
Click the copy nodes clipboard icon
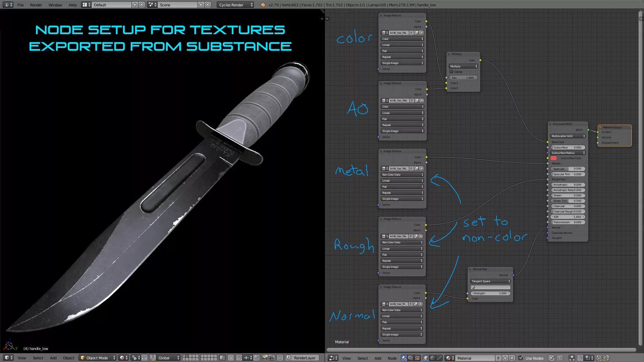599,358
